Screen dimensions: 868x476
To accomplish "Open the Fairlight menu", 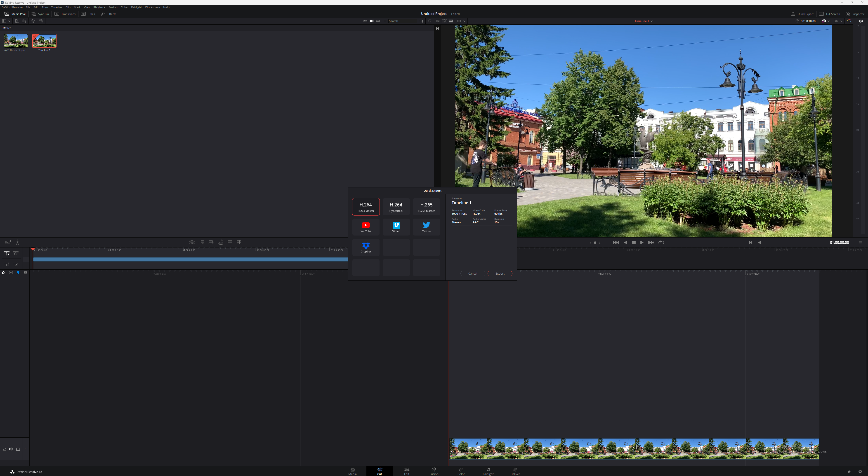I will pos(137,7).
